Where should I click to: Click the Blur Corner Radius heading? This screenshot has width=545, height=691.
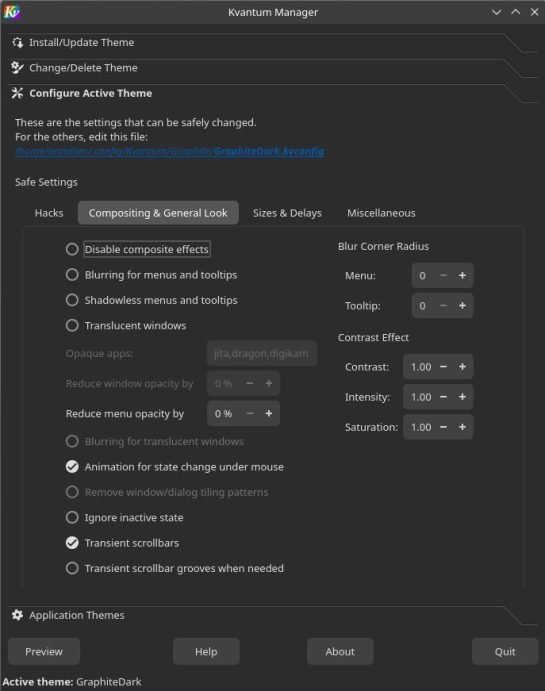[x=383, y=246]
